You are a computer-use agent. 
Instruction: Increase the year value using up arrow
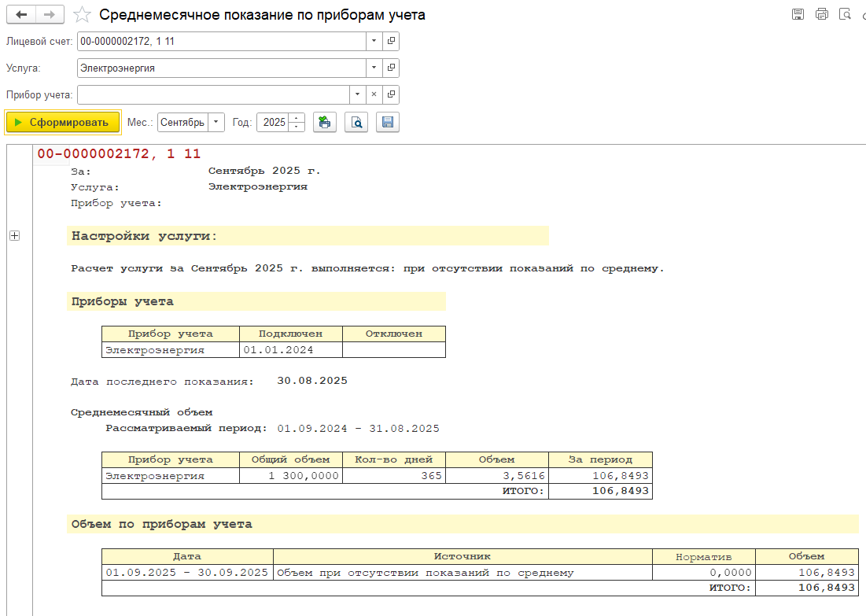(297, 118)
